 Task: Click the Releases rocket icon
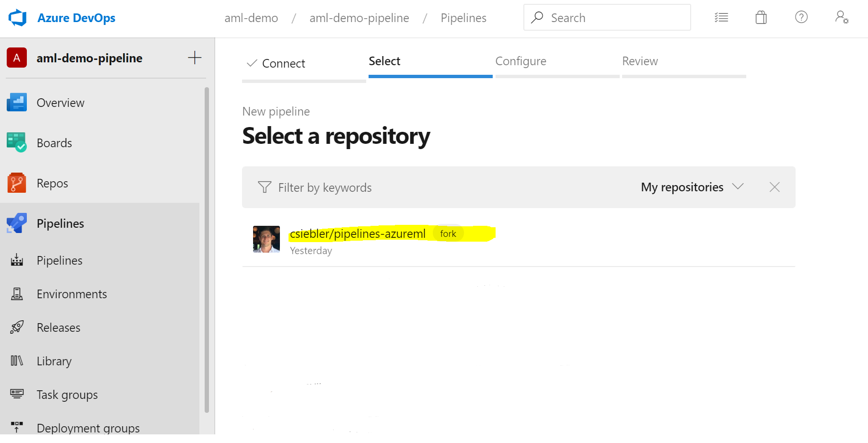click(x=17, y=327)
